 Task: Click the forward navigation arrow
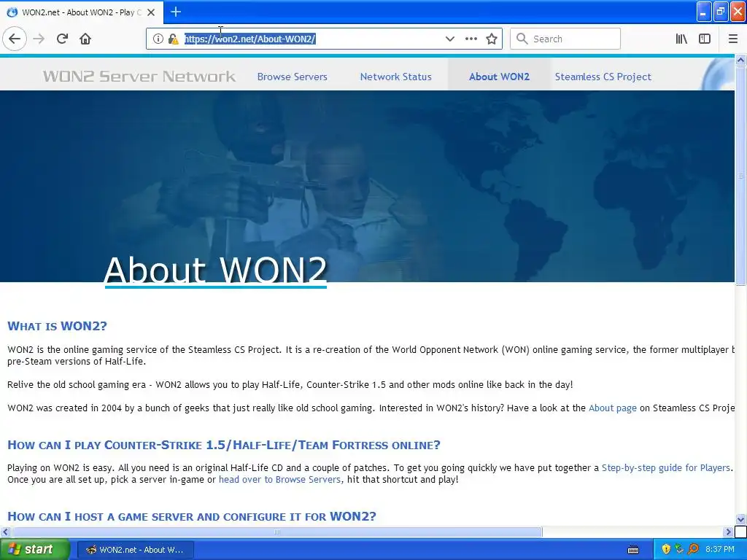coord(39,39)
